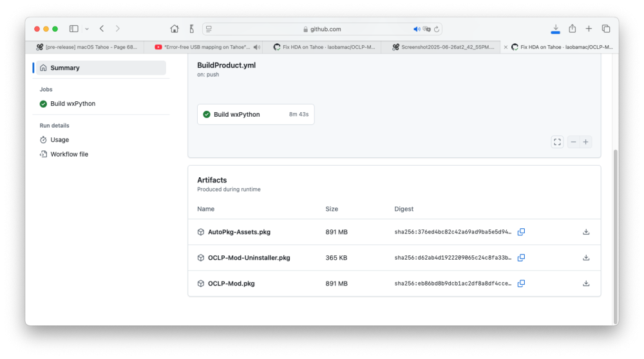Click the sha256:d62ab4d1 digest text
This screenshot has height=359, width=644.
point(453,258)
